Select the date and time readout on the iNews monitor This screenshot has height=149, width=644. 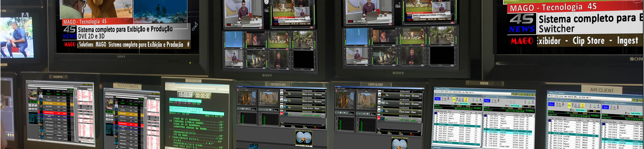523,94
